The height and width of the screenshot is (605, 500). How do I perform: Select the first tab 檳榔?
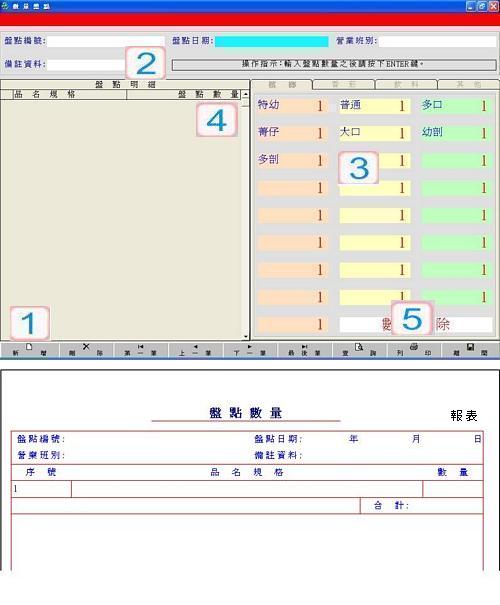coord(282,84)
